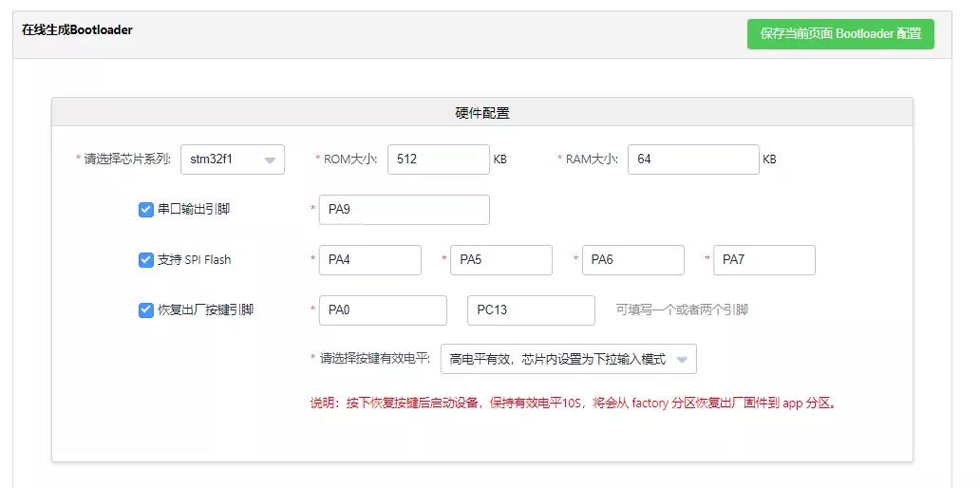Screen dimensions: 980x488
Task: Open the chip series stm32f1 dropdown
Action: (x=233, y=160)
